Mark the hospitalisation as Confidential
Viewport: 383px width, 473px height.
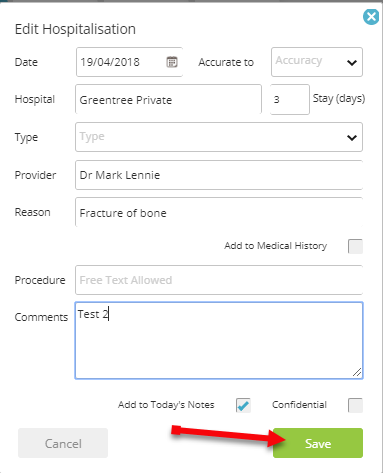355,405
